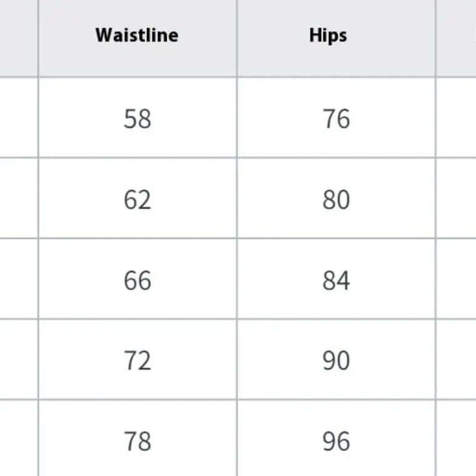The width and height of the screenshot is (476, 476).
Task: Click the cut-off cell left of 78
Action: pos(19,439)
